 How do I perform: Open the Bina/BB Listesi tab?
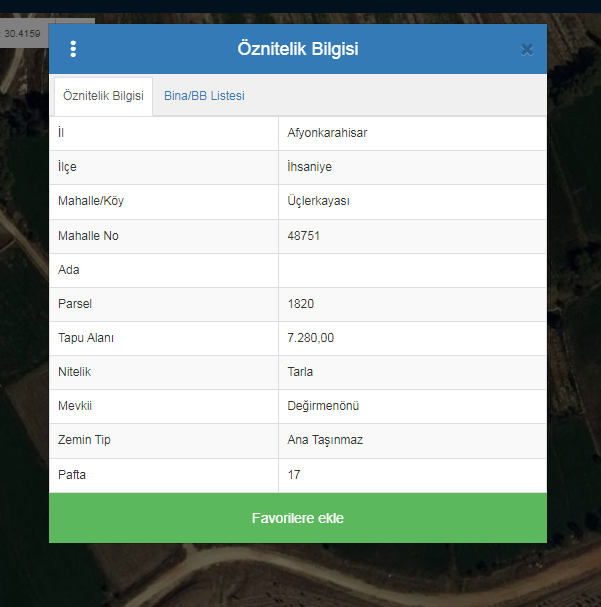204,96
